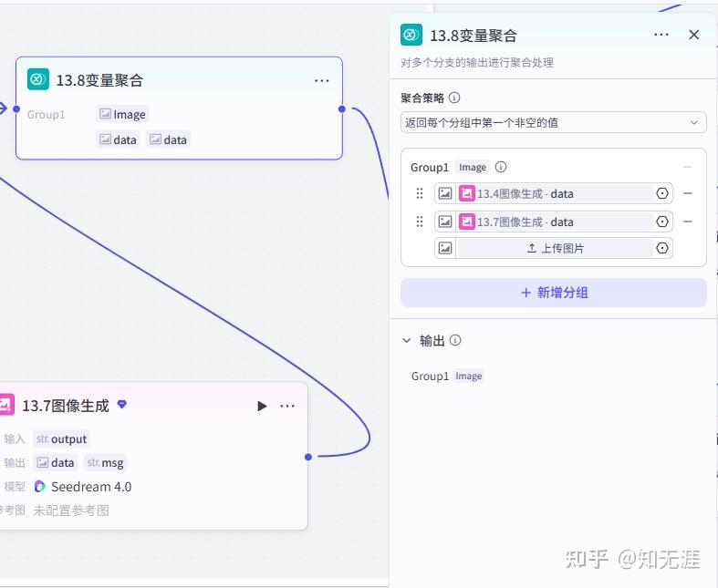
Task: Click output port of 13.7图像生成 node
Action: (x=308, y=457)
